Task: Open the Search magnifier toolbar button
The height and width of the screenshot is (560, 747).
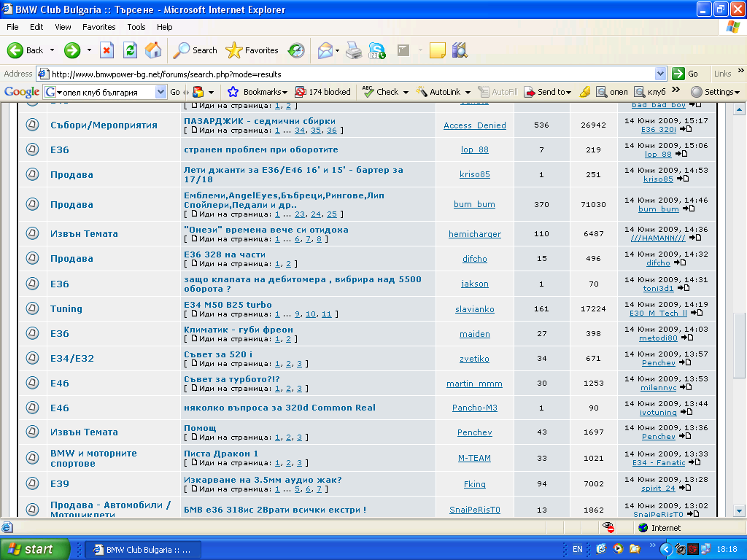Action: coord(195,50)
